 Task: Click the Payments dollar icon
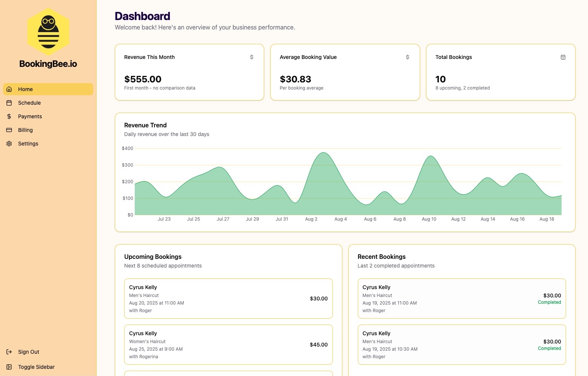[9, 116]
